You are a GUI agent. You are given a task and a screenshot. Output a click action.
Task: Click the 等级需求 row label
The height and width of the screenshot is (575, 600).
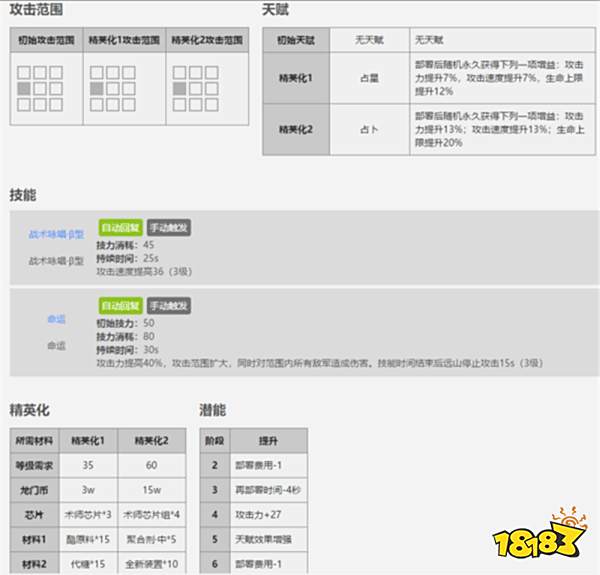[34, 464]
